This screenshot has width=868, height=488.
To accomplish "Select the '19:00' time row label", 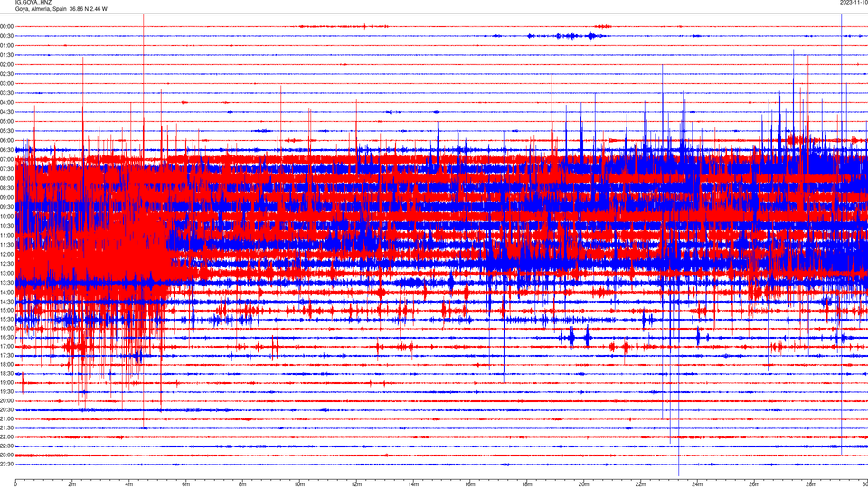I will pyautogui.click(x=6, y=383).
